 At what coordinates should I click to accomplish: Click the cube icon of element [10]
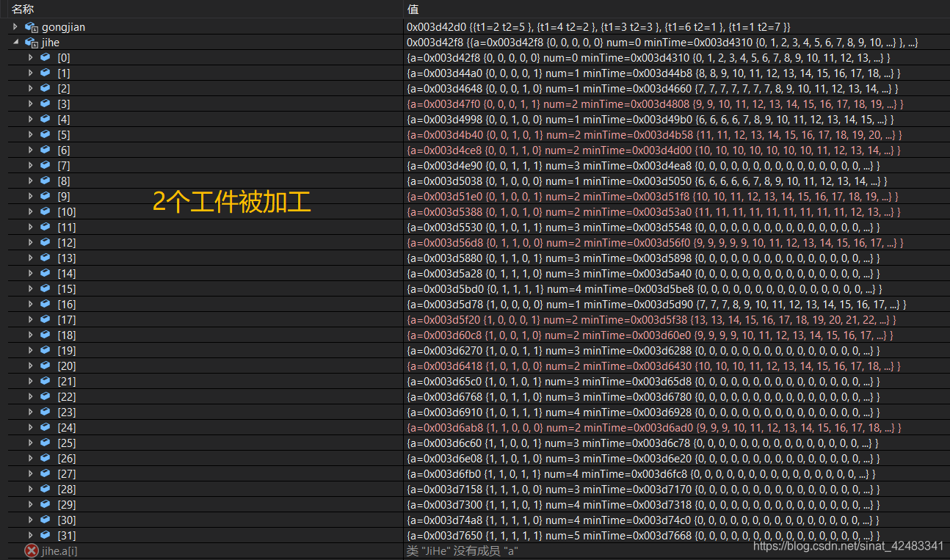(x=46, y=211)
